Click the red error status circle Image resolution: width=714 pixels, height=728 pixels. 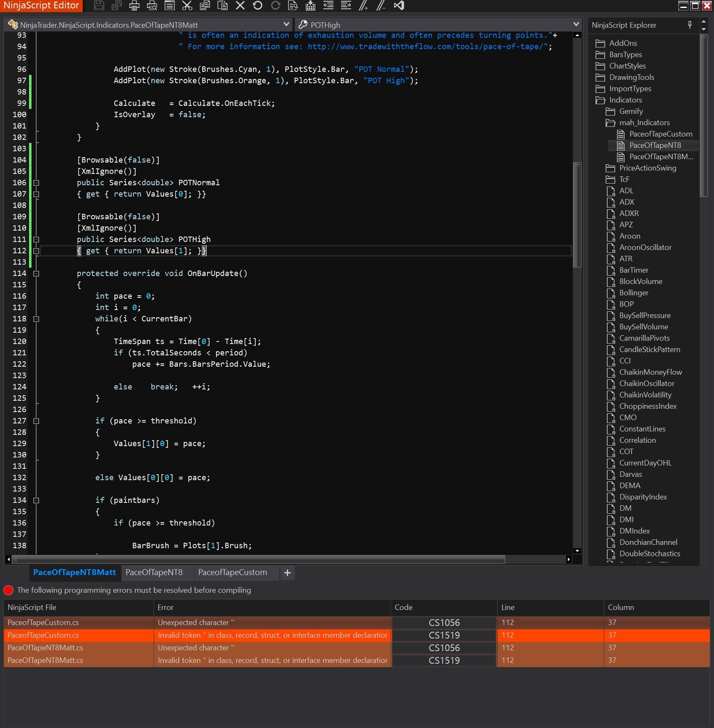pyautogui.click(x=8, y=590)
